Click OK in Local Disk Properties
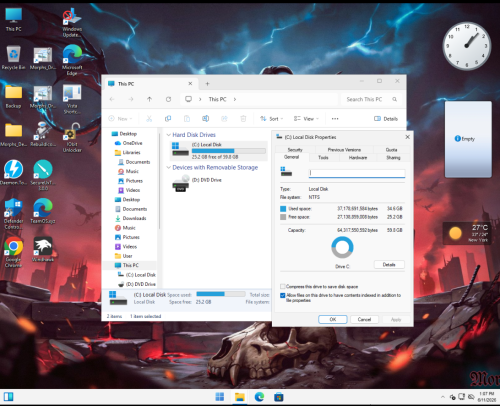500x406 pixels. point(333,319)
